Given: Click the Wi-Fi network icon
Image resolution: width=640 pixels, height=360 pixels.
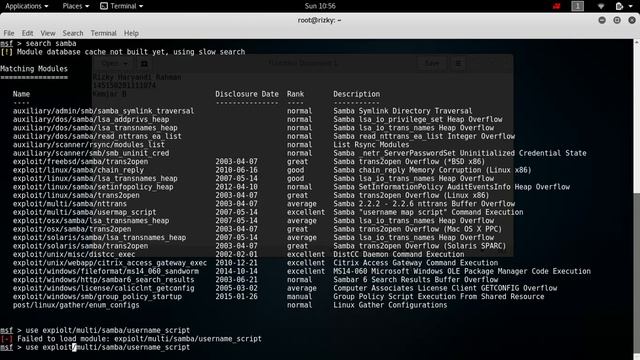Looking at the screenshot, I should coord(601,6).
